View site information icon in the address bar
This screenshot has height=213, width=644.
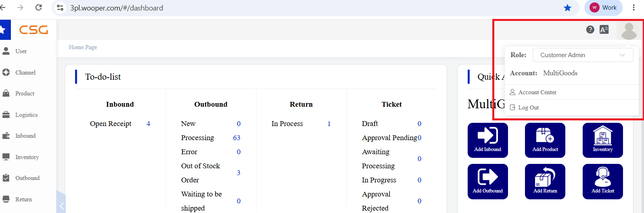coord(60,8)
